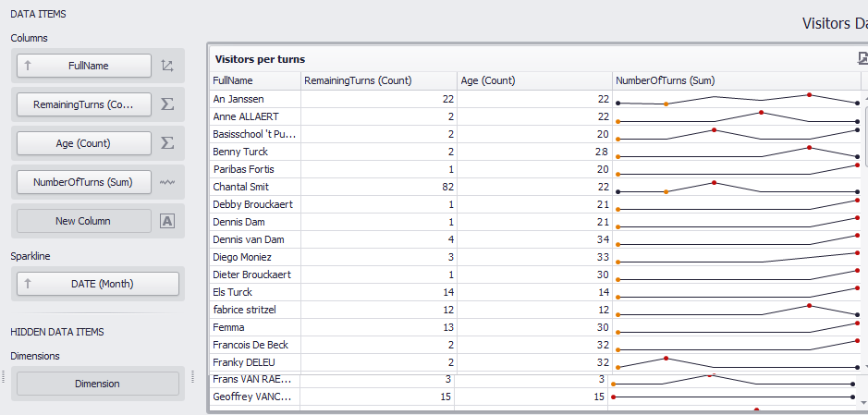
Task: Click the sigma icon beside Age (Count)
Action: (x=167, y=143)
